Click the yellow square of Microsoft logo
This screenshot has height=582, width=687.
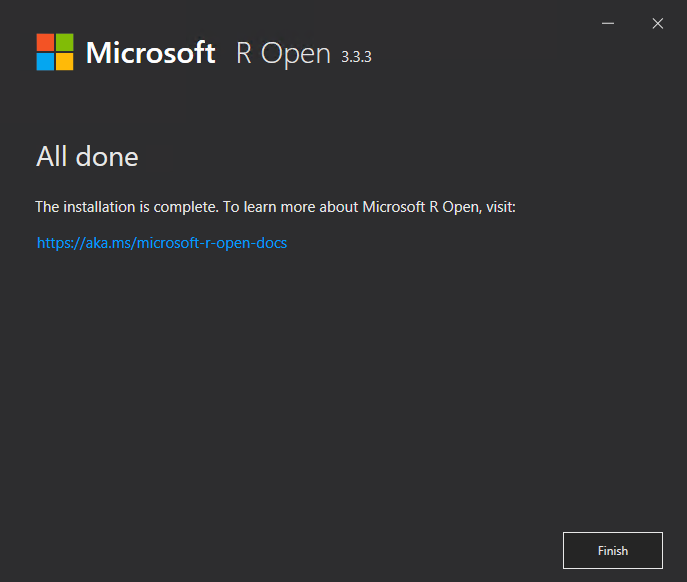65,62
